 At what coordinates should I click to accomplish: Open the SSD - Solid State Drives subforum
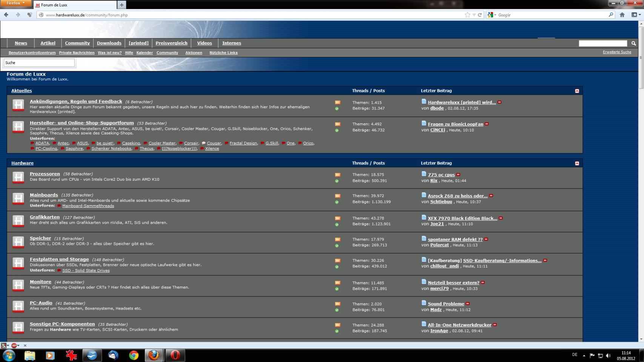pos(86,270)
